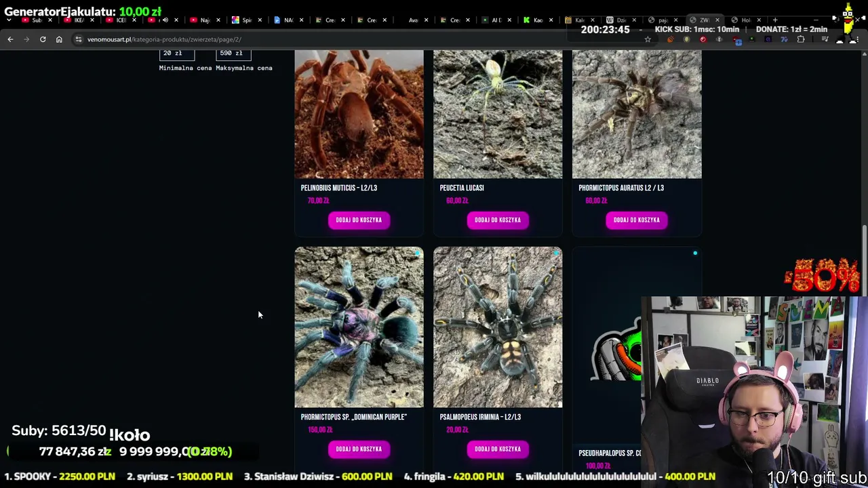Open 'Phormictopus sp. Dominican Purple' product link
The width and height of the screenshot is (868, 488).
(353, 418)
